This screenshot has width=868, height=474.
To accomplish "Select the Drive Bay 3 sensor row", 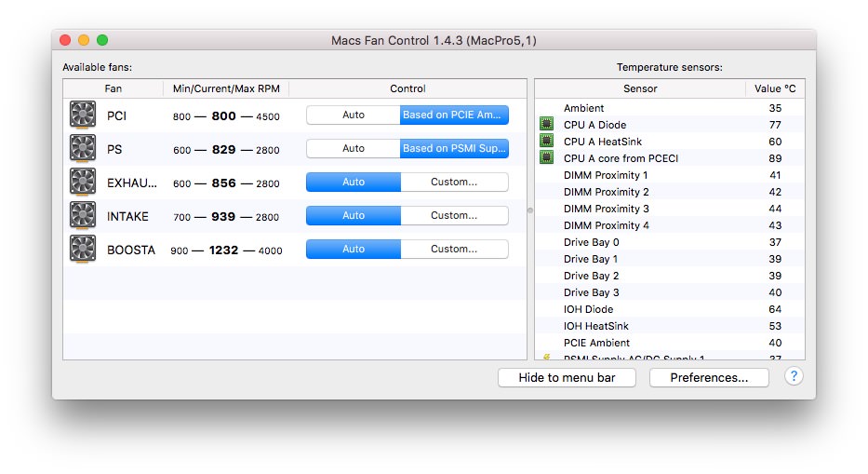I will (670, 292).
